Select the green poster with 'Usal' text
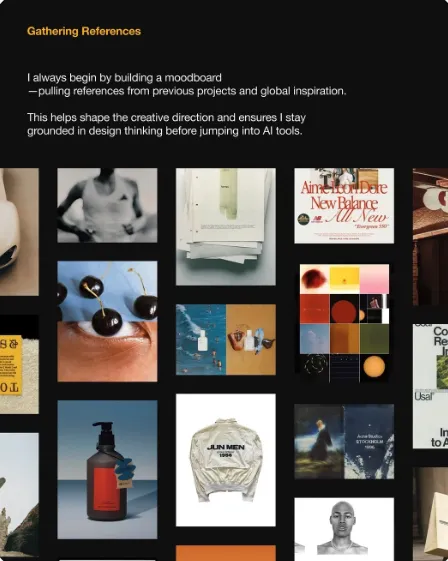The width and height of the screenshot is (448, 561). point(430,386)
